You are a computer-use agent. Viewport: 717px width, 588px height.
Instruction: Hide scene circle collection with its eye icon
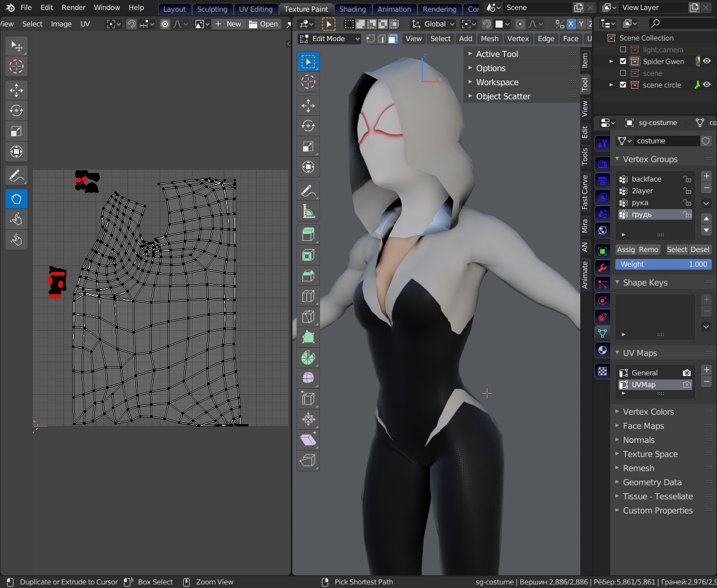pos(707,85)
